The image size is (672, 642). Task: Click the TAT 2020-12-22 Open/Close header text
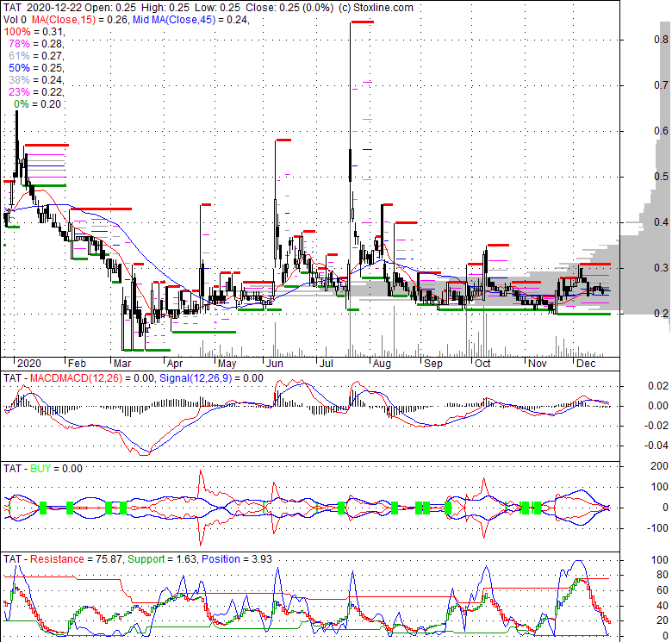tap(168, 8)
